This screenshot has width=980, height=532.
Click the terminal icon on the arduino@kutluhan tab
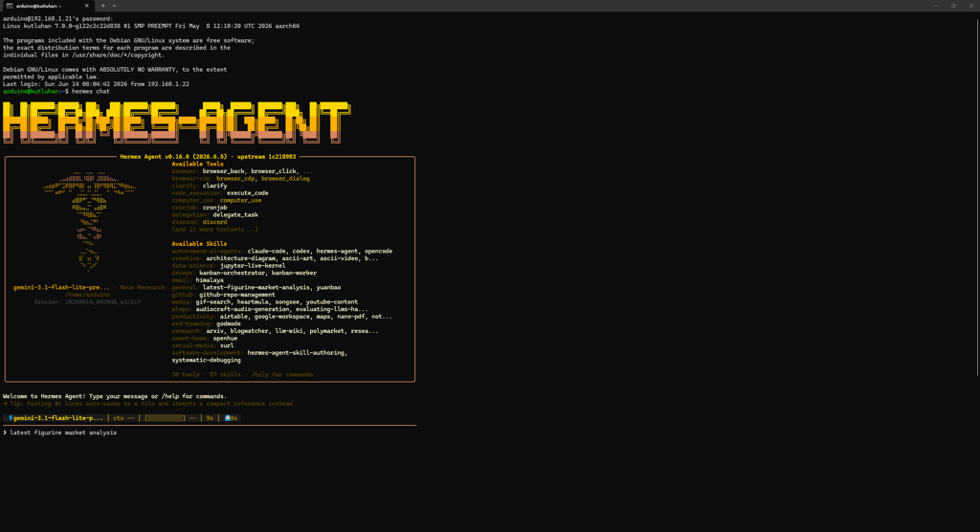click(9, 6)
